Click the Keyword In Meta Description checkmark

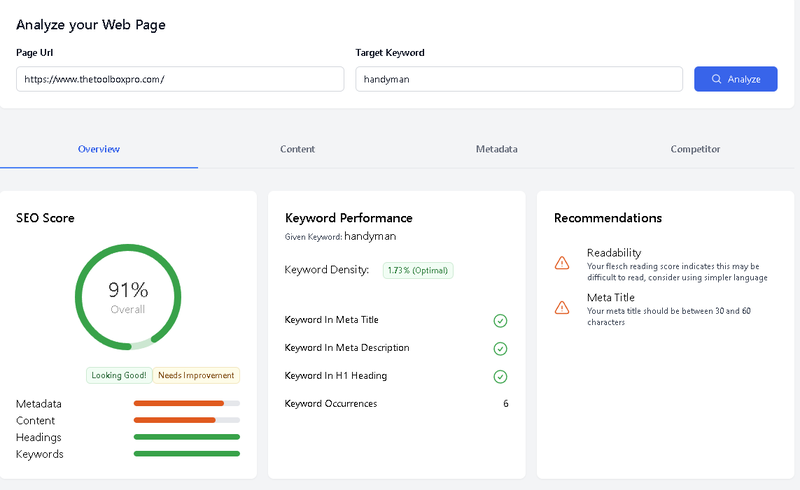pyautogui.click(x=500, y=349)
